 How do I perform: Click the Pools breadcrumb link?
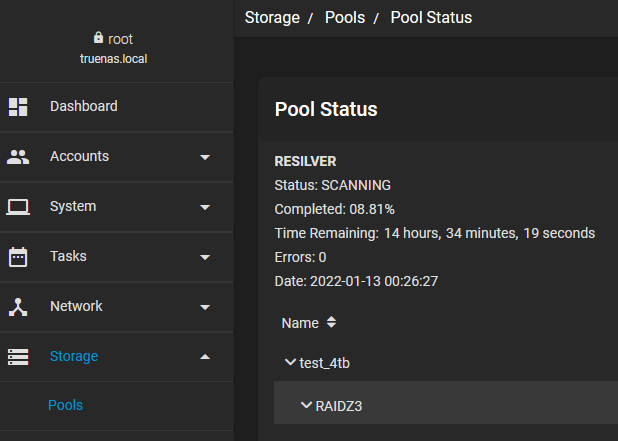tap(345, 18)
